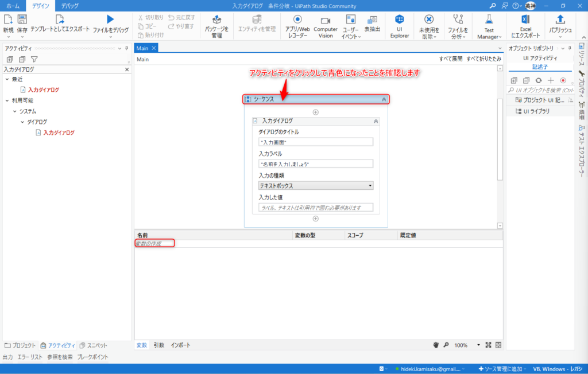Switch to Home (ホーム) ribbon tab
This screenshot has width=588, height=374.
(13, 6)
